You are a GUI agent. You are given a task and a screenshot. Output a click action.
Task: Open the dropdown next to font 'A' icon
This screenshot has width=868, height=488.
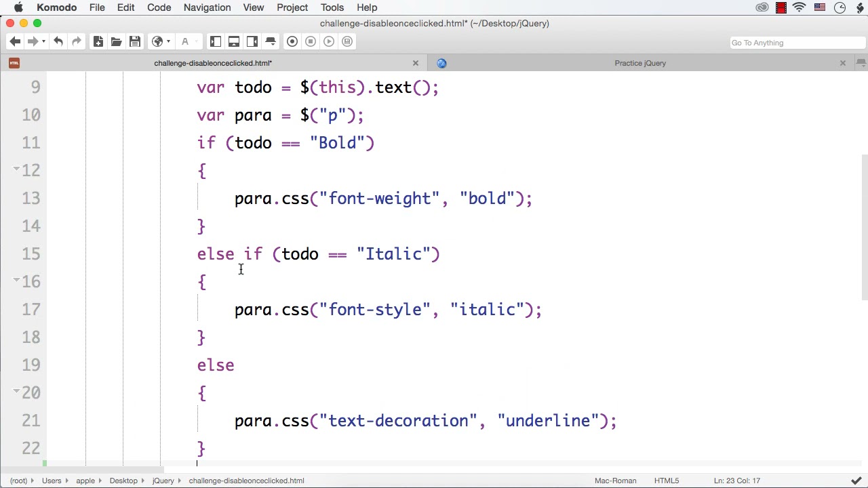pos(197,42)
